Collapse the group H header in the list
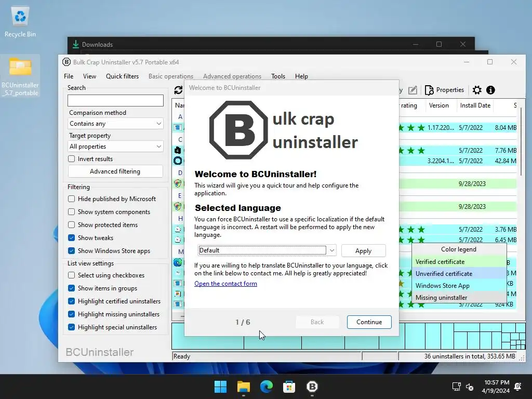This screenshot has height=399, width=532. click(180, 218)
